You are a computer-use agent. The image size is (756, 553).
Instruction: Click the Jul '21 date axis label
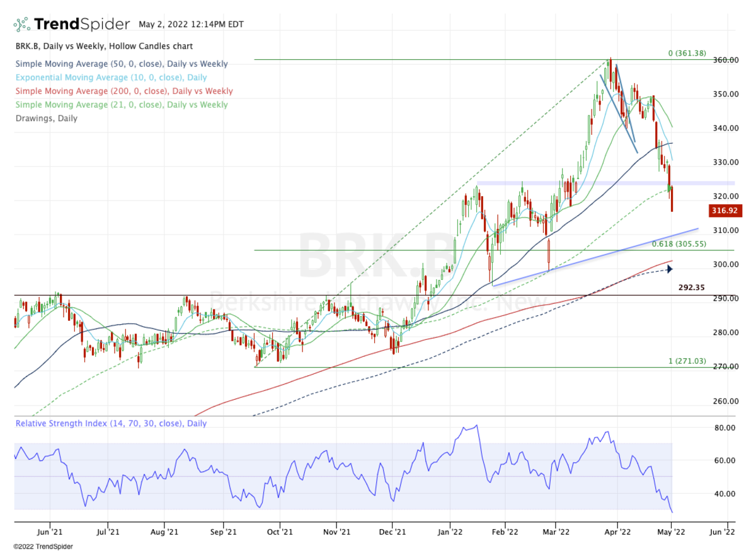[x=108, y=532]
